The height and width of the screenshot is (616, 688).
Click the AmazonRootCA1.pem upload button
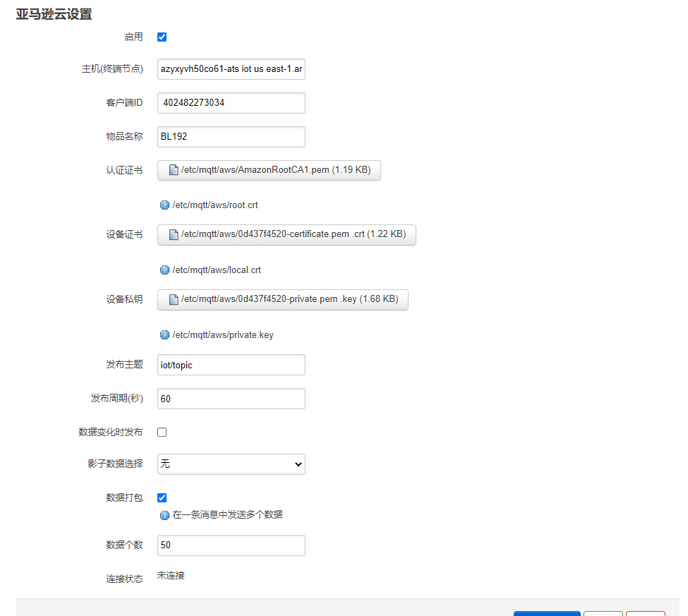tap(269, 170)
